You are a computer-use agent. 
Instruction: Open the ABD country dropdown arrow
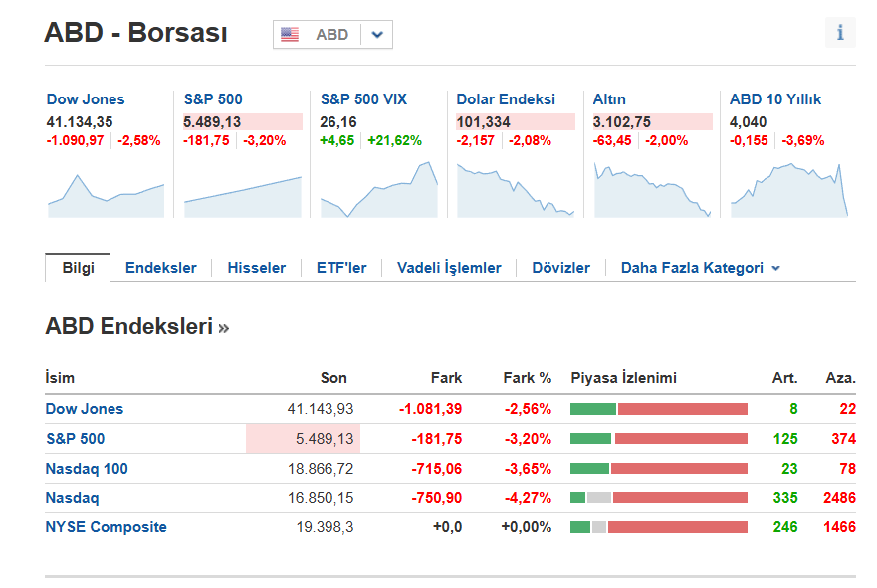coord(376,35)
